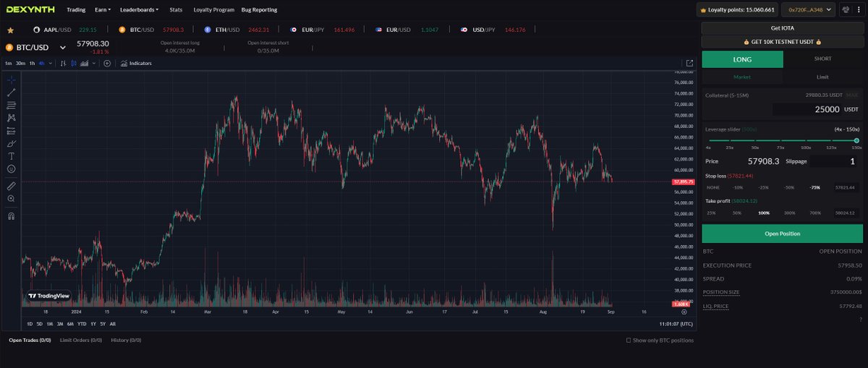Set chart interval to 1m

(x=7, y=64)
